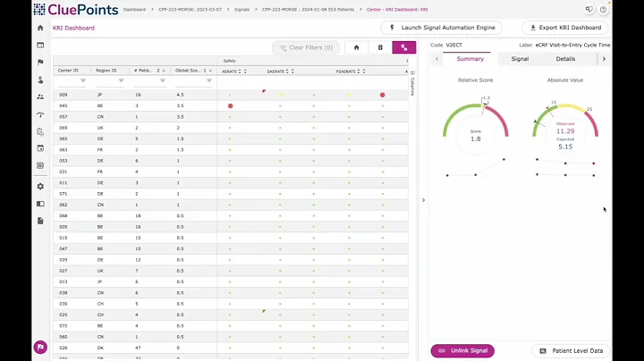
Task: Click the KRI Dashboard page title
Action: click(73, 28)
